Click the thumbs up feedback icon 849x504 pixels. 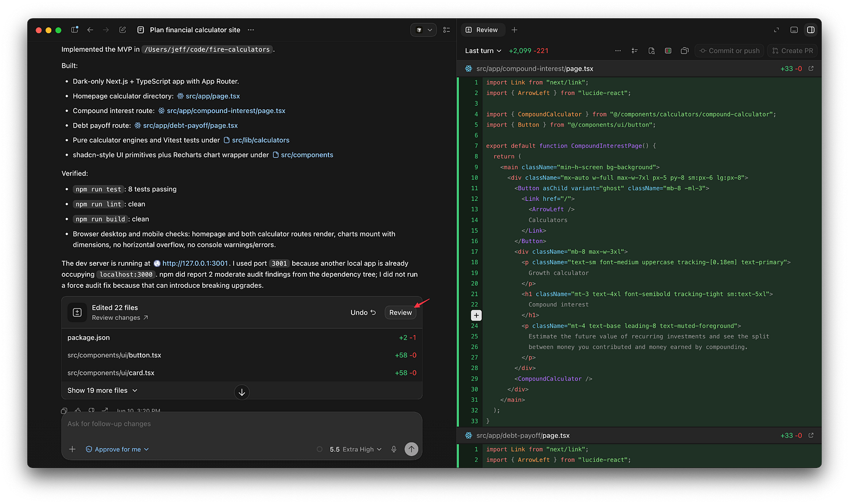click(78, 411)
